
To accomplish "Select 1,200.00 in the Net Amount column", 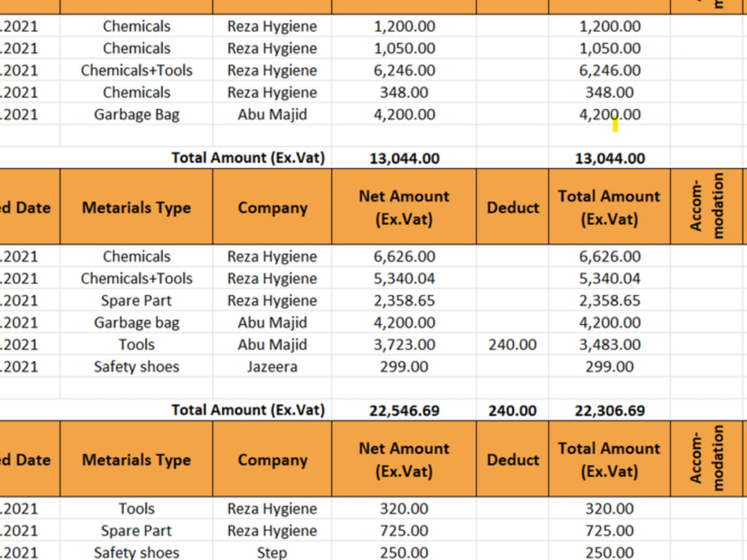I will pyautogui.click(x=404, y=26).
